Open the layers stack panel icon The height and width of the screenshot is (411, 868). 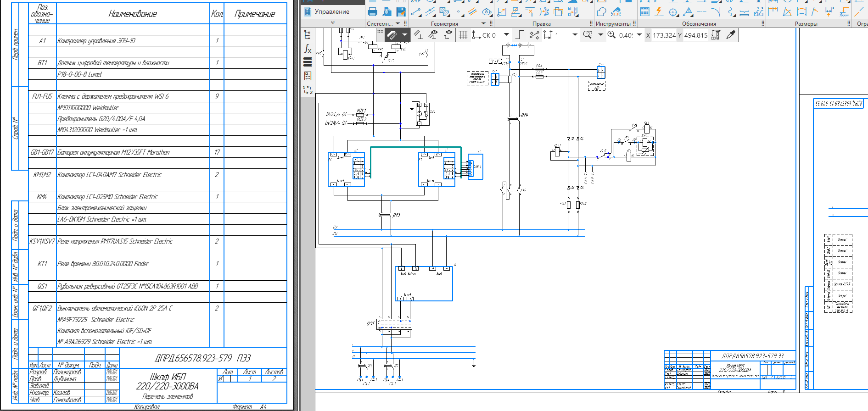[x=308, y=62]
